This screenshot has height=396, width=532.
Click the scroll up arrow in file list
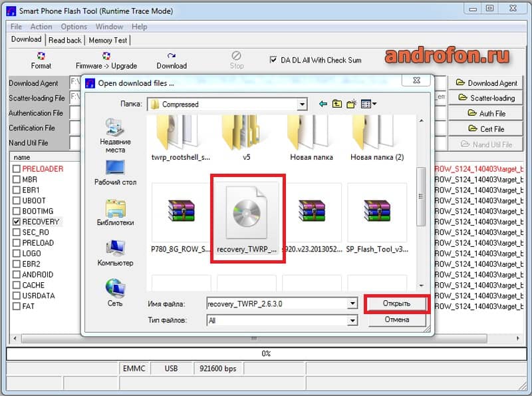[x=421, y=120]
